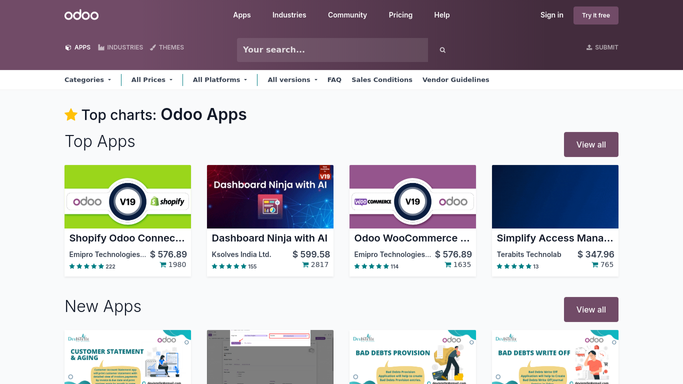Click the INDUSTRIES chart icon
This screenshot has height=384, width=683.
pos(101,47)
